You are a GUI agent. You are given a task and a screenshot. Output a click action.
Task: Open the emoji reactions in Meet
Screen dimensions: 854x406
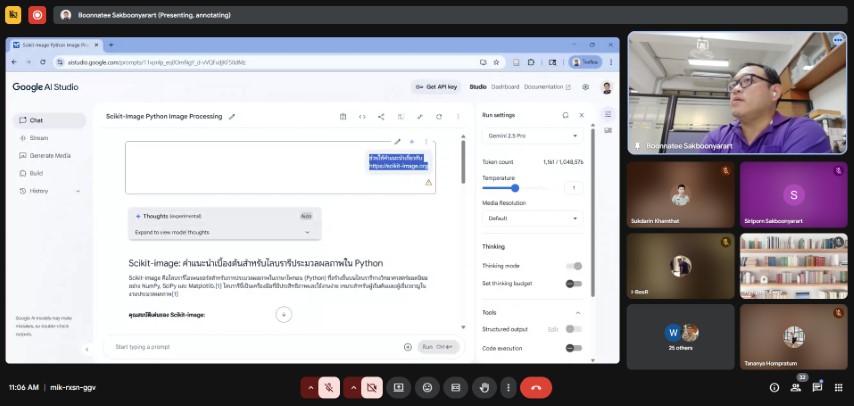tap(427, 387)
